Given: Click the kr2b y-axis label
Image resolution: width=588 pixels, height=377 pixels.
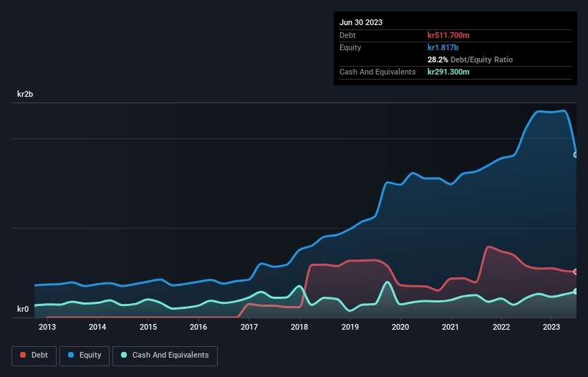Looking at the screenshot, I should (25, 94).
